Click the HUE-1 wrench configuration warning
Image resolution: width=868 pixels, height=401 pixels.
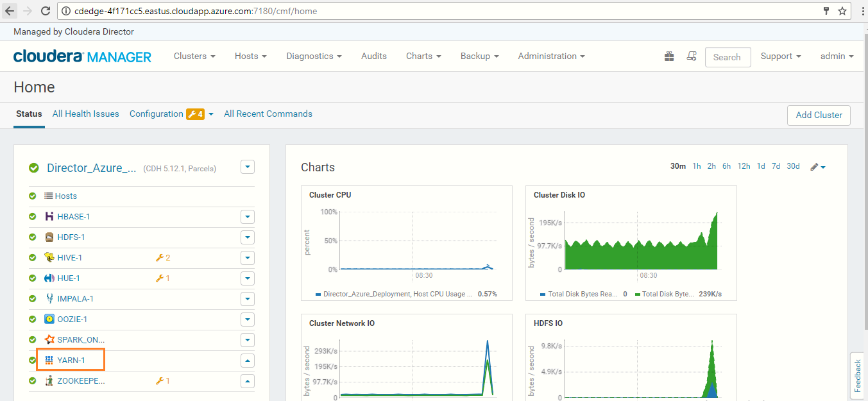[163, 278]
